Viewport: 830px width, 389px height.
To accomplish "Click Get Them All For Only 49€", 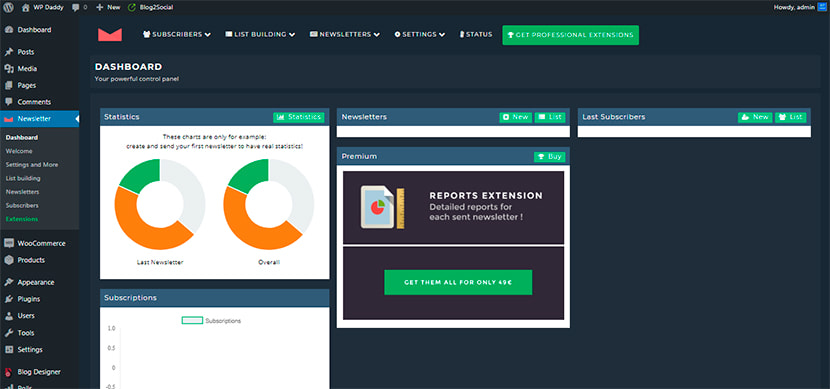I will tap(458, 282).
